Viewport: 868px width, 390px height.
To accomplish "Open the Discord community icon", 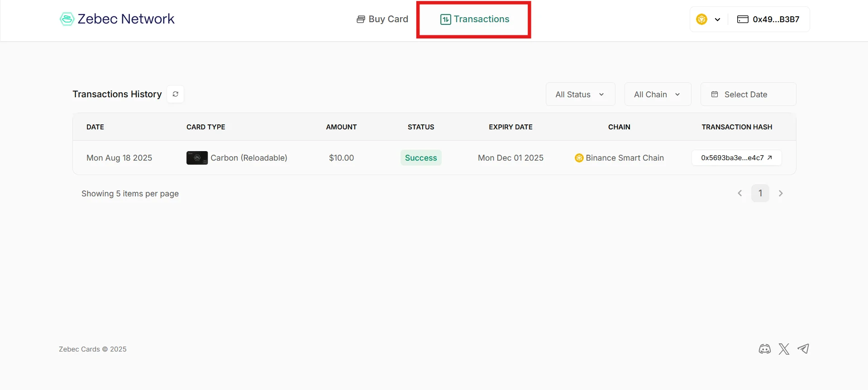I will (764, 349).
